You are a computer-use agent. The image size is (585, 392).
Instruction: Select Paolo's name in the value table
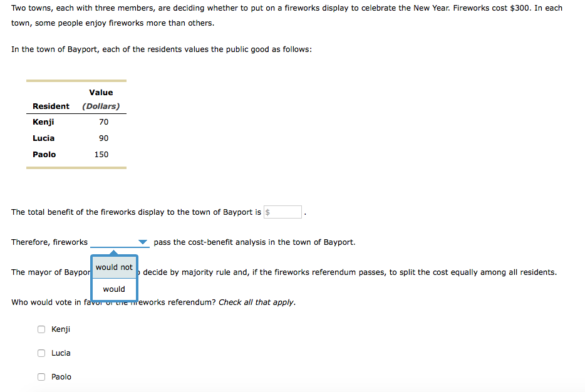tap(44, 155)
